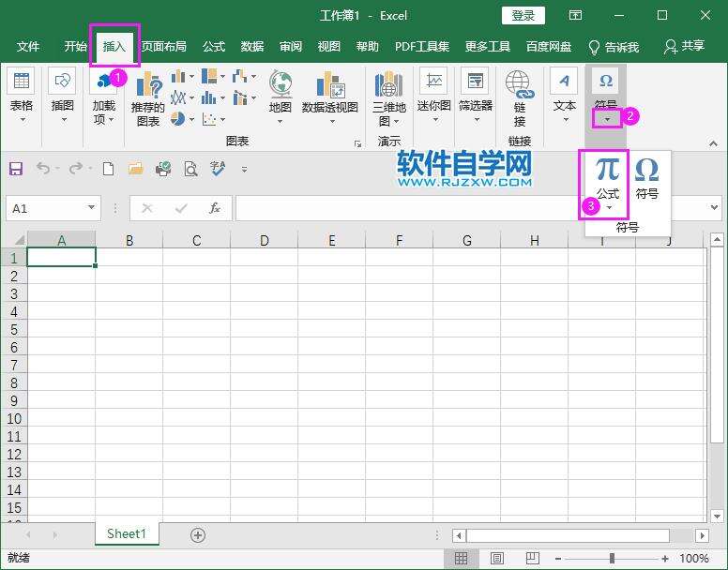Click the 三维地图 (3D Map) icon
Image resolution: width=728 pixels, height=570 pixels.
click(x=389, y=84)
